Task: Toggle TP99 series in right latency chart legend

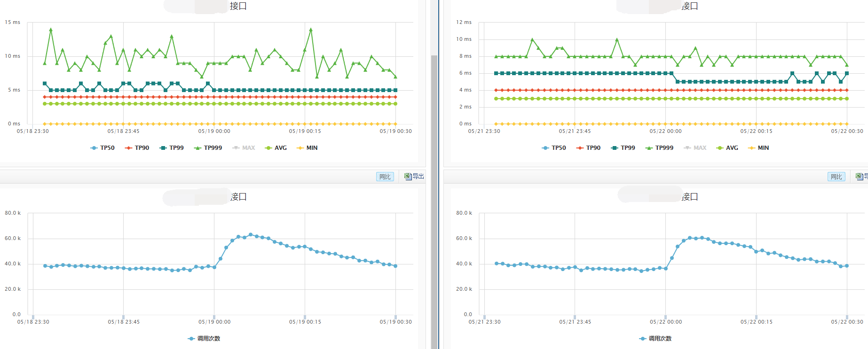Action: (623, 148)
